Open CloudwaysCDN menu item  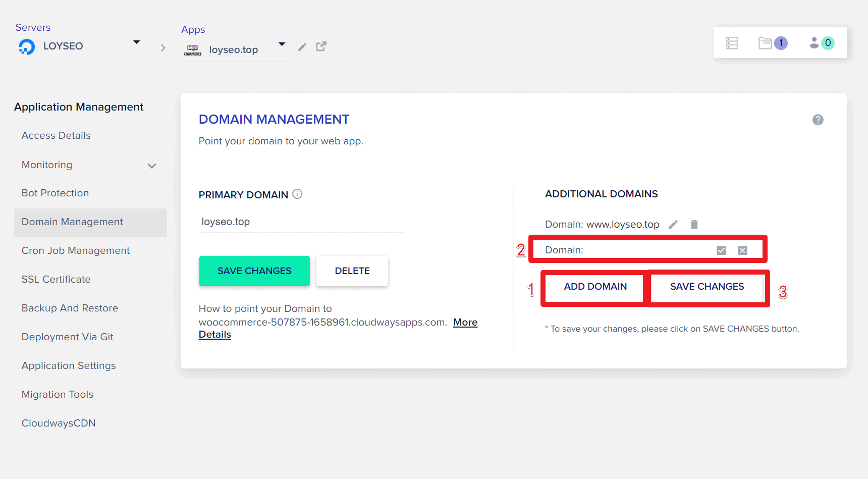[59, 423]
